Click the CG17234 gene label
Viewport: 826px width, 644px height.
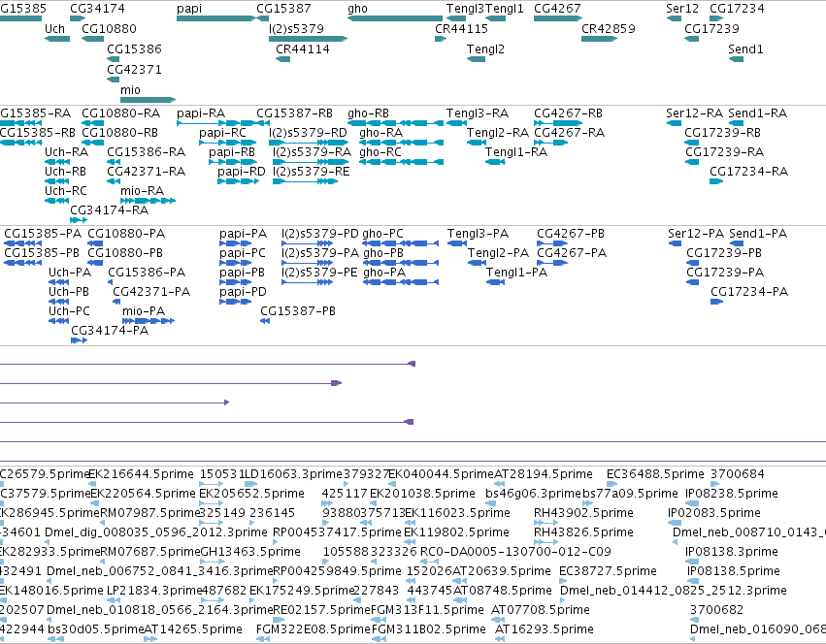click(737, 9)
